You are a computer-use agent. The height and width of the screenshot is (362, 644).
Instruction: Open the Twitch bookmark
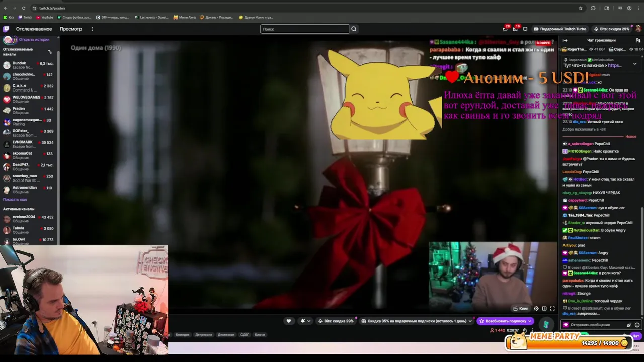25,17
